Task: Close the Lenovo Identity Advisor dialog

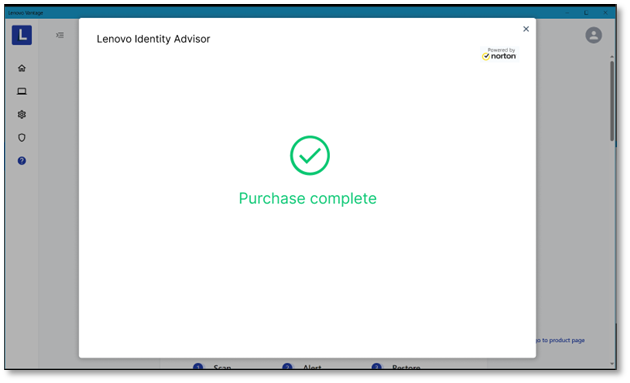Action: point(526,29)
